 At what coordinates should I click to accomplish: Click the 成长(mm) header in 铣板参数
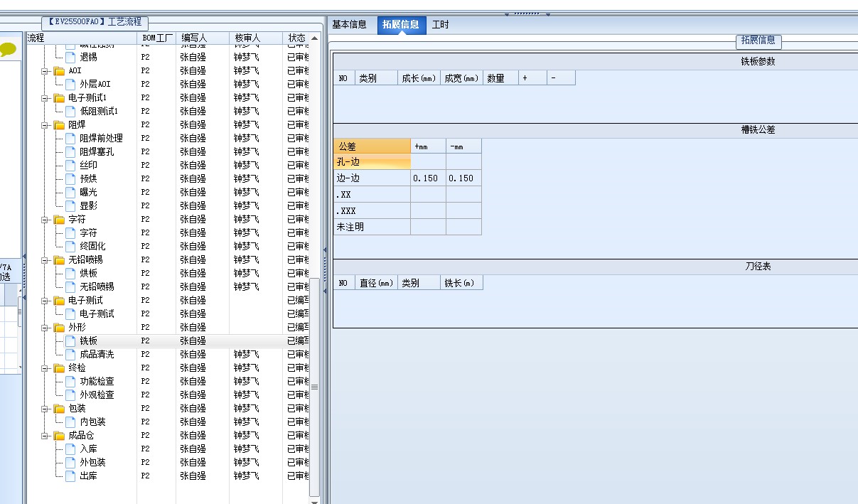coord(419,78)
